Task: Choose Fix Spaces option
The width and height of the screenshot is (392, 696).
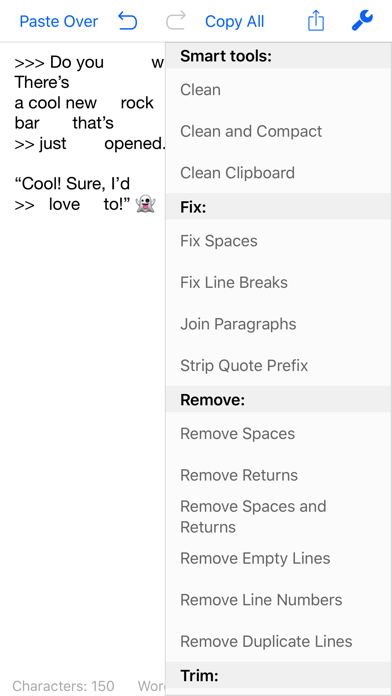Action: (279, 241)
